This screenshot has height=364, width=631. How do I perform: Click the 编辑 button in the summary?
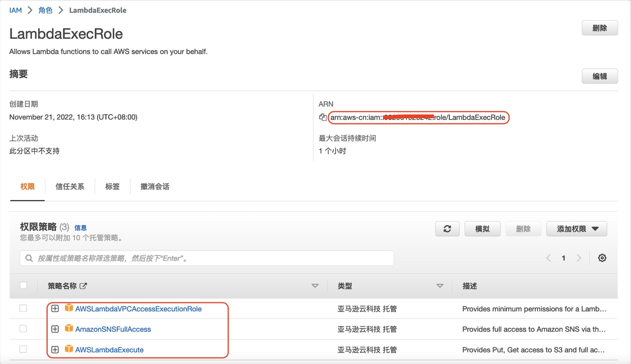pyautogui.click(x=600, y=76)
